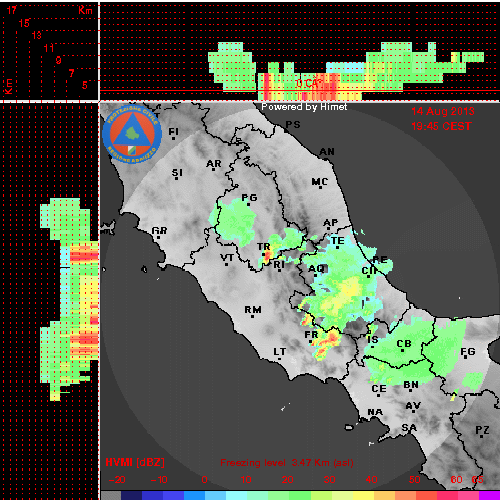This screenshot has width=500, height=500.
Task: Click the CB city label on the map
Action: 404,344
